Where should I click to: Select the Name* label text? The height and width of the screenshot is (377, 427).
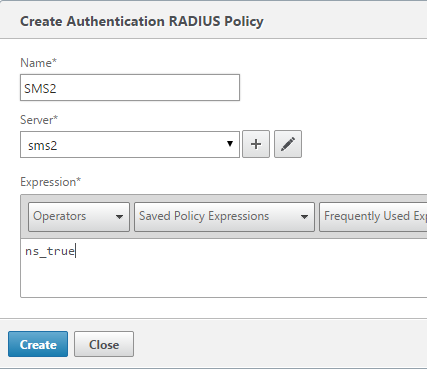coord(39,63)
